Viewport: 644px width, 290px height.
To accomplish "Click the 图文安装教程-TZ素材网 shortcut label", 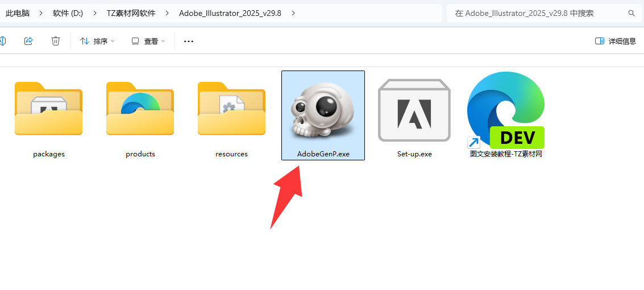I will point(506,154).
